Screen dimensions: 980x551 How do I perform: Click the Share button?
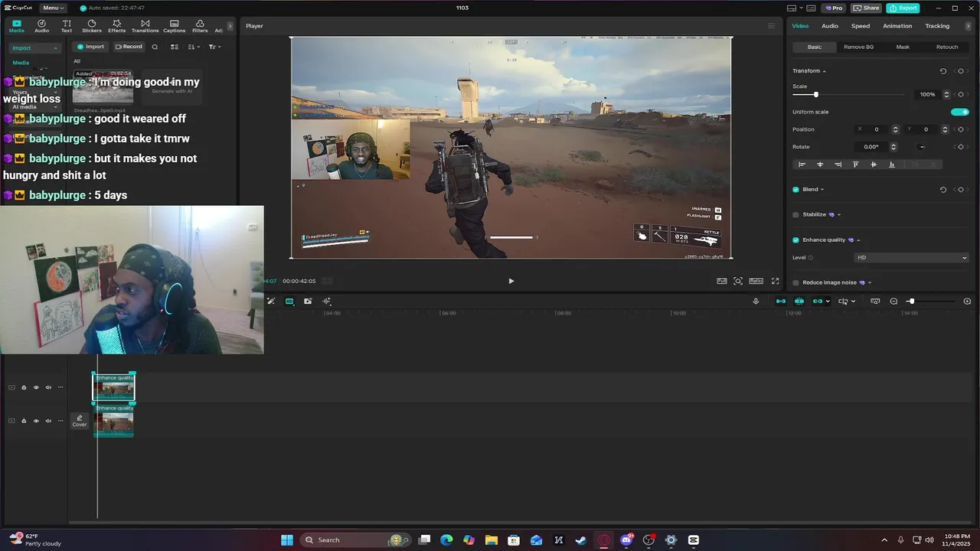click(x=867, y=8)
